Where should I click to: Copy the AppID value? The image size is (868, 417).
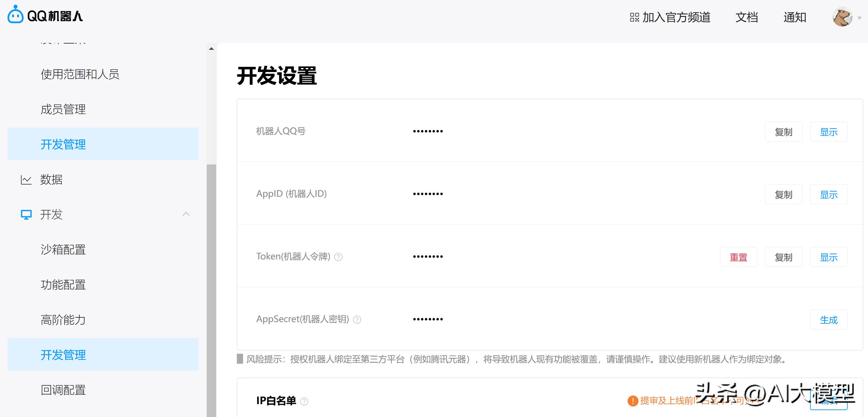[x=783, y=195]
